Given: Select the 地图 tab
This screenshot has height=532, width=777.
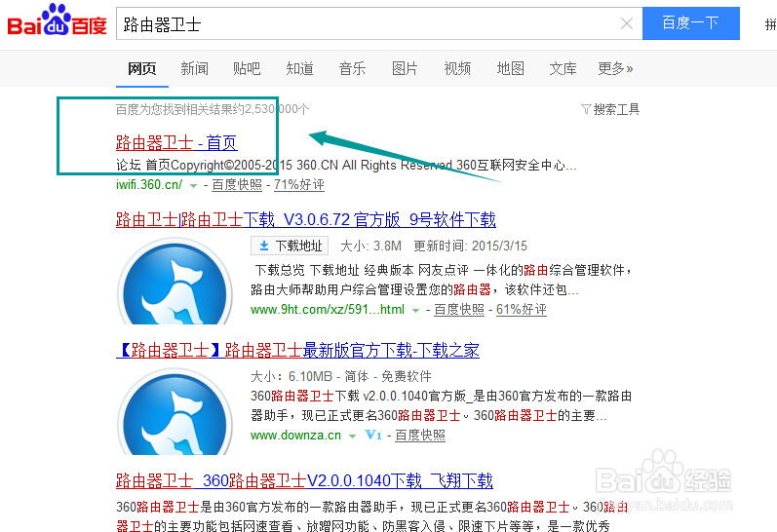Looking at the screenshot, I should pyautogui.click(x=511, y=68).
